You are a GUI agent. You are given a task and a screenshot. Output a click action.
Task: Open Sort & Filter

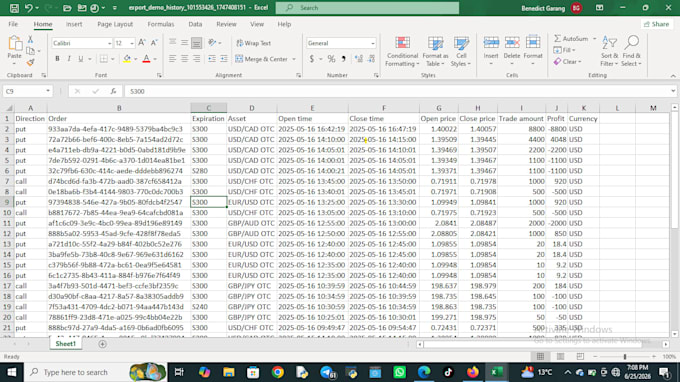click(x=609, y=51)
